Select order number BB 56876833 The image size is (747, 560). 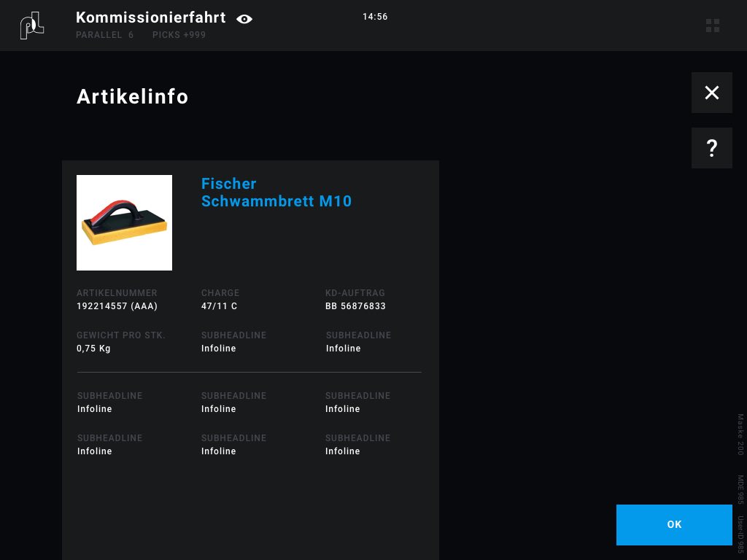point(355,306)
